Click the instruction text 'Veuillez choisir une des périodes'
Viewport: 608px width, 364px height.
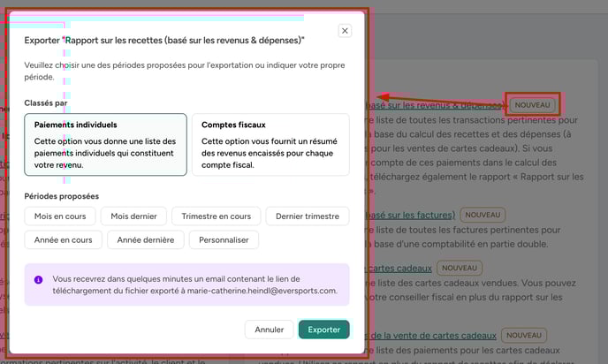click(185, 71)
